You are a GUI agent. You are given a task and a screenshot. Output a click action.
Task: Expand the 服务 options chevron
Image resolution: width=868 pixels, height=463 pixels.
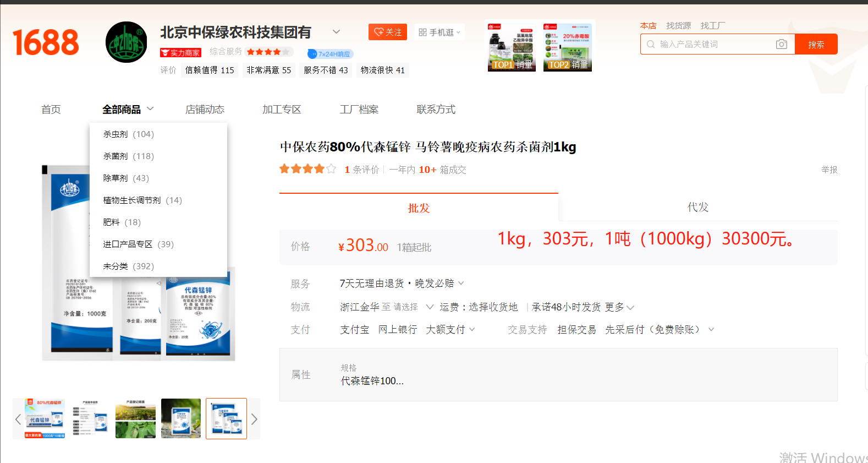click(461, 283)
